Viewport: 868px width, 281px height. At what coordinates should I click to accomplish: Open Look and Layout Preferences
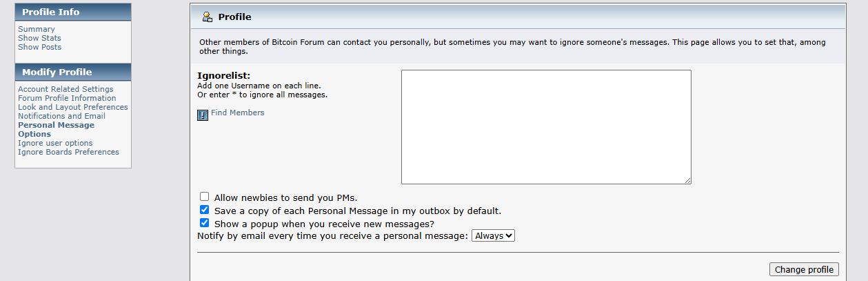tap(73, 107)
